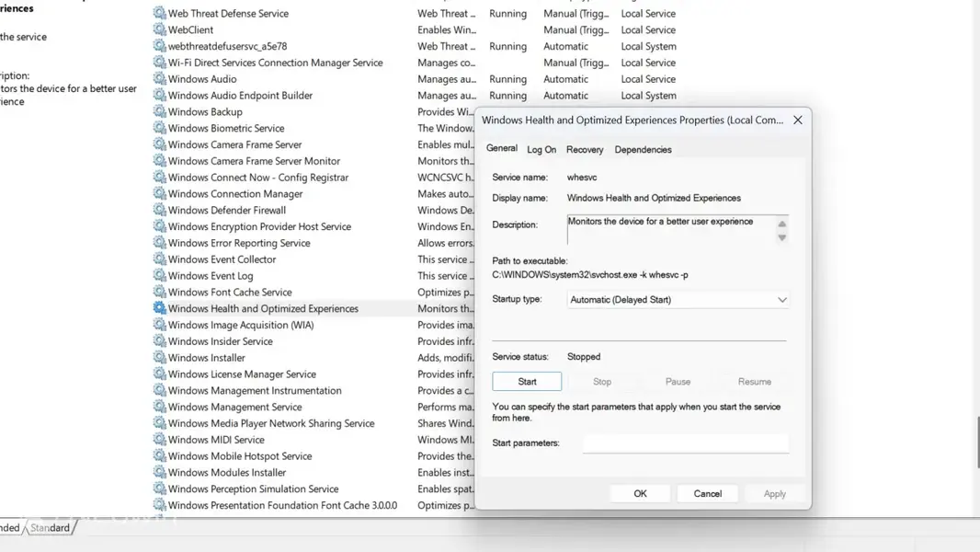Select Wi-Fi Direct Services Connection Manager Service row
Viewport: 980px width, 552px height.
(275, 63)
